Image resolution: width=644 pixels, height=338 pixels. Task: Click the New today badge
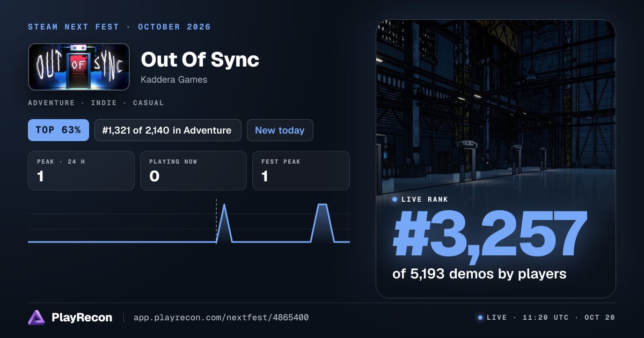pos(280,130)
